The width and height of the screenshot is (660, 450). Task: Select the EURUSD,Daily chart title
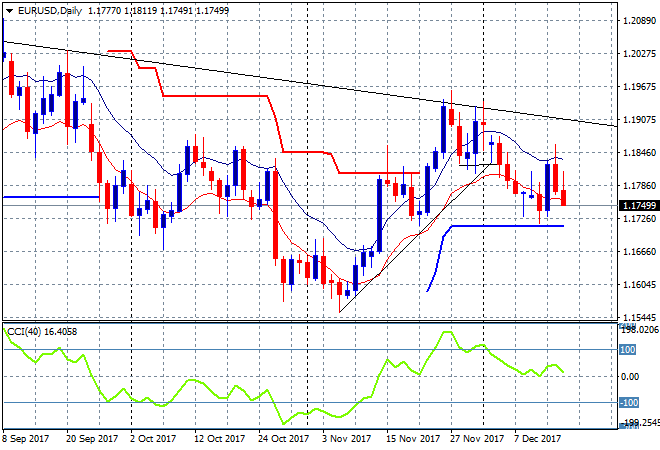(50, 11)
